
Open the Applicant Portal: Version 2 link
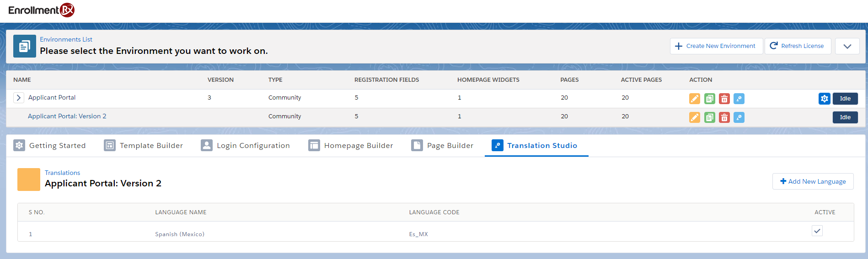pyautogui.click(x=67, y=116)
